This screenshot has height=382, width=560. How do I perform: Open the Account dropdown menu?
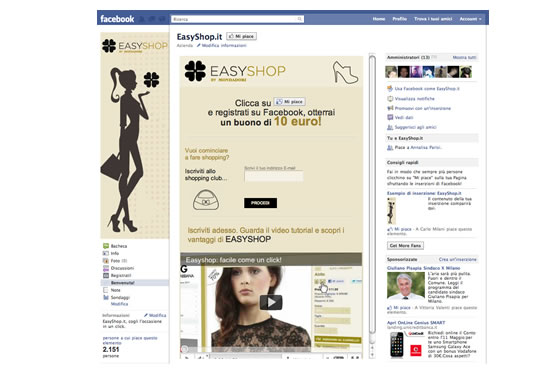[x=470, y=19]
